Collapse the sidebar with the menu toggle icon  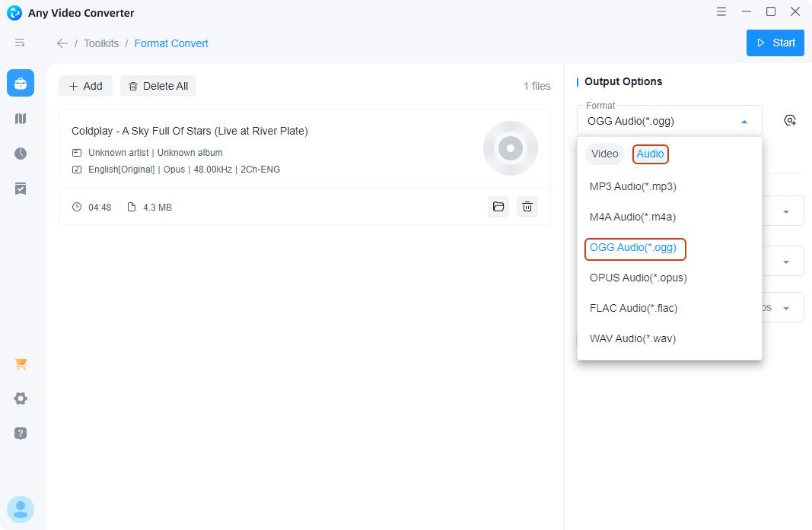coord(21,43)
